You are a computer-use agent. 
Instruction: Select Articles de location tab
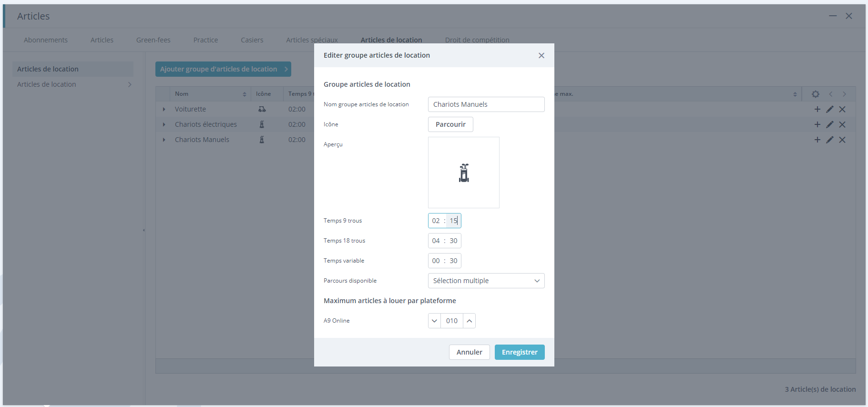point(391,40)
